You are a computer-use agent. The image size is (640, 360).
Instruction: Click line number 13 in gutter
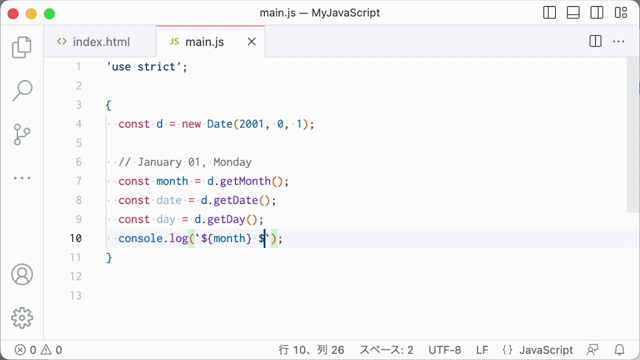(x=76, y=295)
